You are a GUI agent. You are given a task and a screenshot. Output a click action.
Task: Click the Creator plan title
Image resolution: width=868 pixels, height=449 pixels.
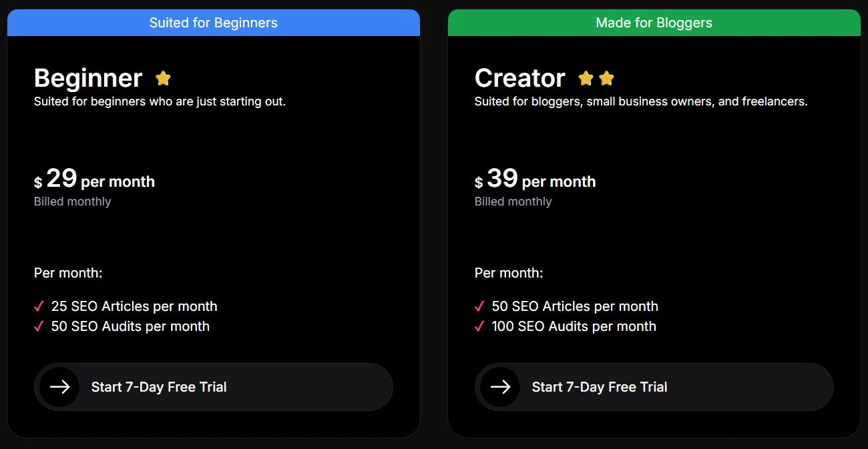point(519,78)
